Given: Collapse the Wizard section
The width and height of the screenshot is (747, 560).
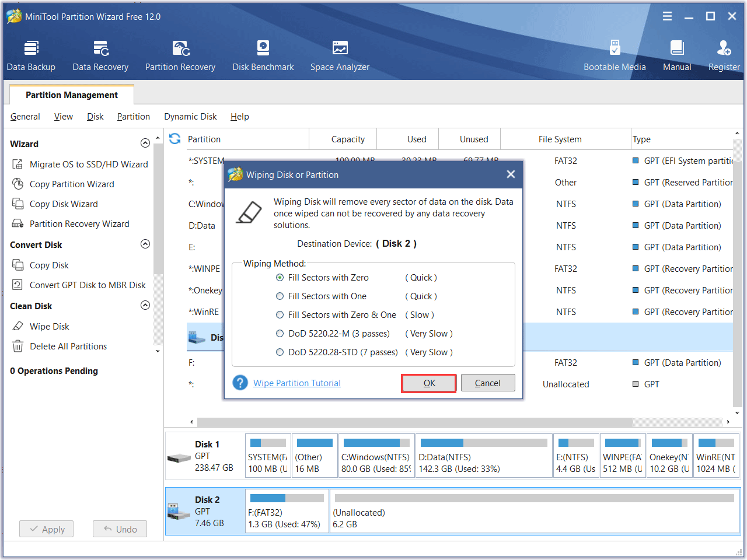Looking at the screenshot, I should (145, 143).
